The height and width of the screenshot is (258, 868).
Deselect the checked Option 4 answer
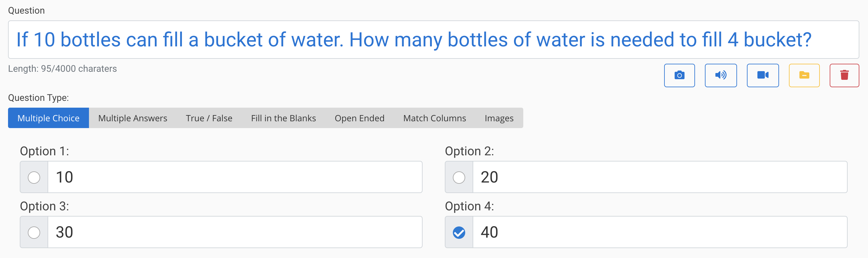tap(458, 232)
